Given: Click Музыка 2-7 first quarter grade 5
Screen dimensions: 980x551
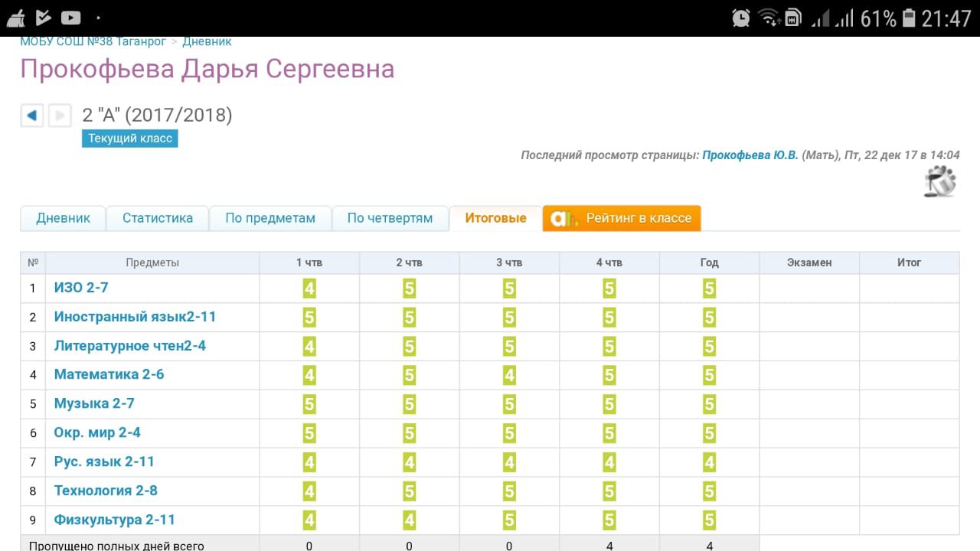Looking at the screenshot, I should click(x=309, y=405).
